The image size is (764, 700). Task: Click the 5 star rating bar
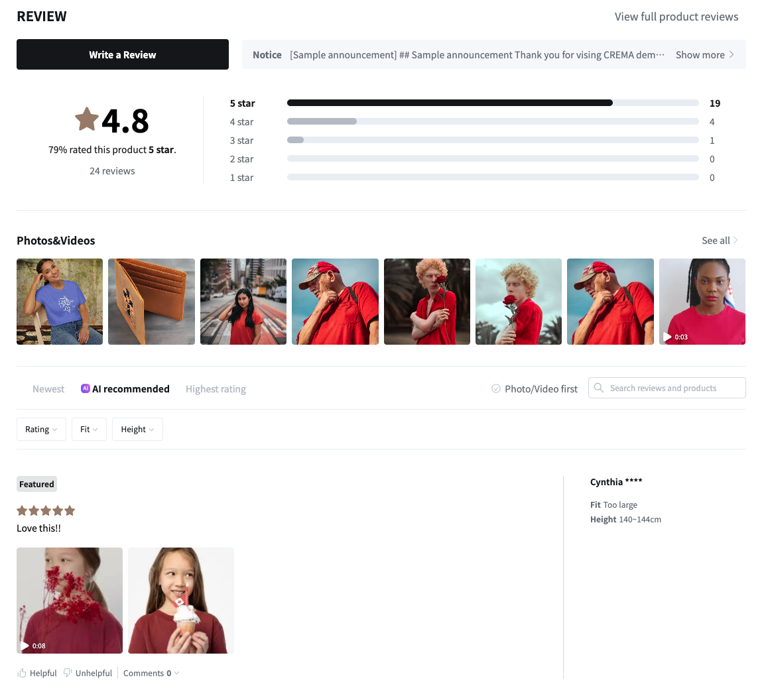(x=492, y=103)
